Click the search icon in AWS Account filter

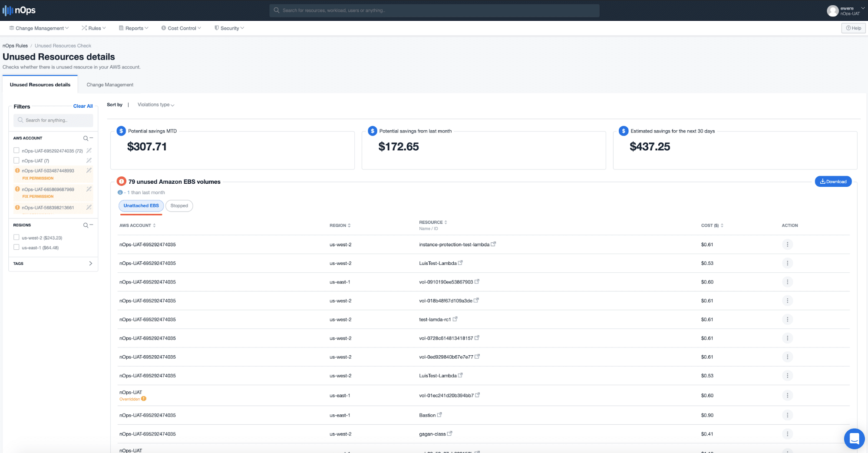coord(86,138)
